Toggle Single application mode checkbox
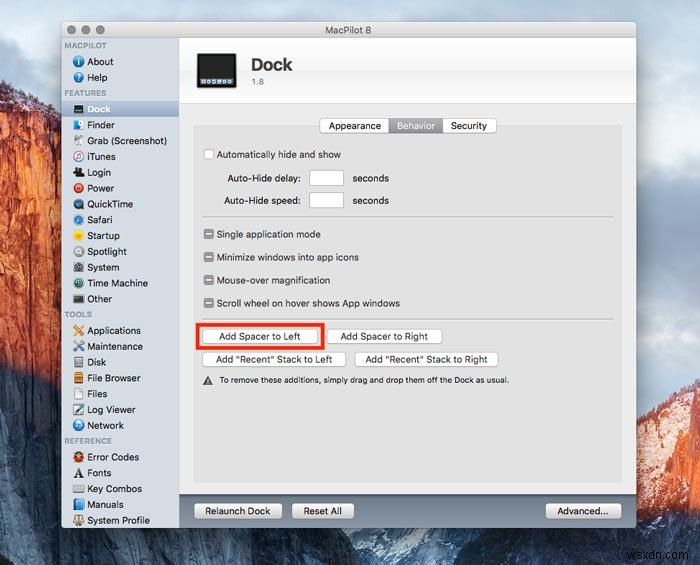700x565 pixels. tap(208, 234)
